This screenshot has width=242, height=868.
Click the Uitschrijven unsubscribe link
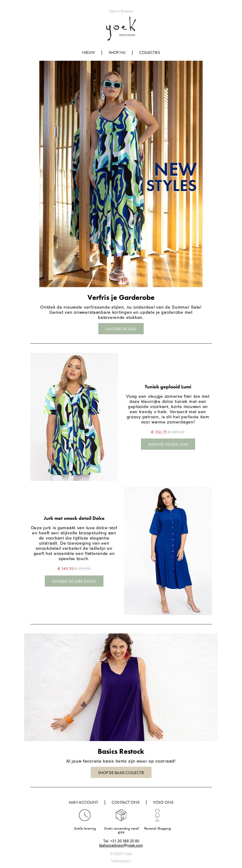pos(121,860)
